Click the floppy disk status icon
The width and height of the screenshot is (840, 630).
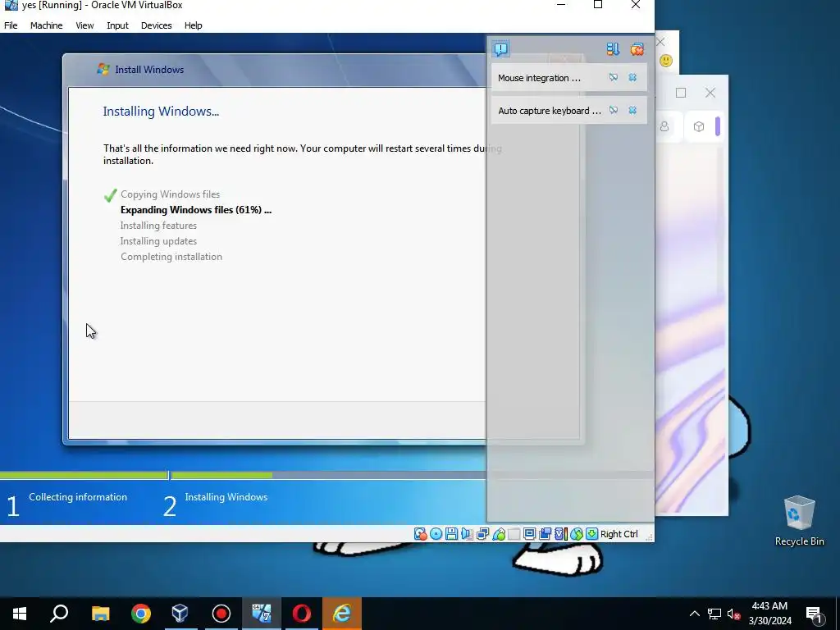[x=452, y=533]
